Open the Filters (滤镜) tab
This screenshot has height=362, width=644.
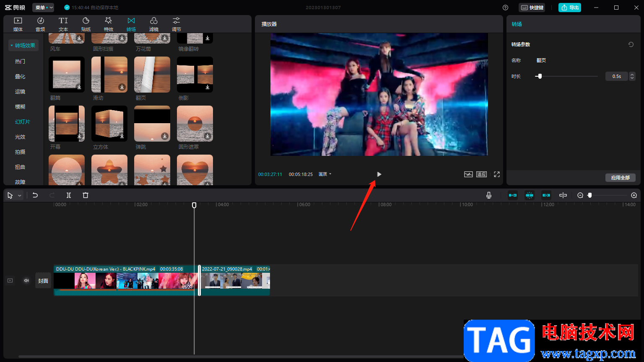pos(154,24)
